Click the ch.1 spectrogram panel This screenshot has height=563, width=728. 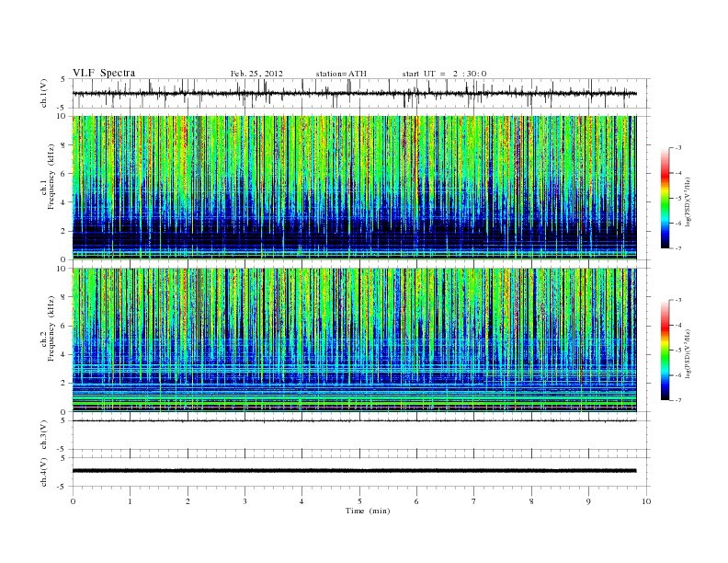[x=354, y=188]
